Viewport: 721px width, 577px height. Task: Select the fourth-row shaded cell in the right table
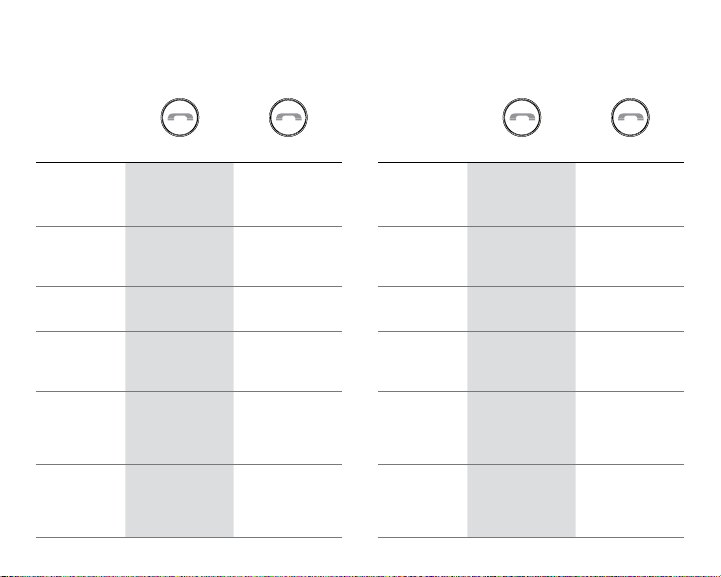[521, 361]
